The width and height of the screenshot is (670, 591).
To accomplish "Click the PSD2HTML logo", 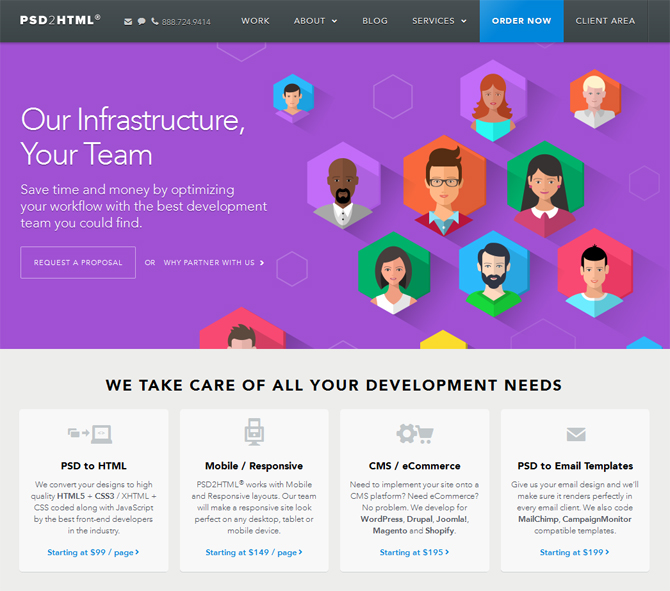I will (x=60, y=20).
